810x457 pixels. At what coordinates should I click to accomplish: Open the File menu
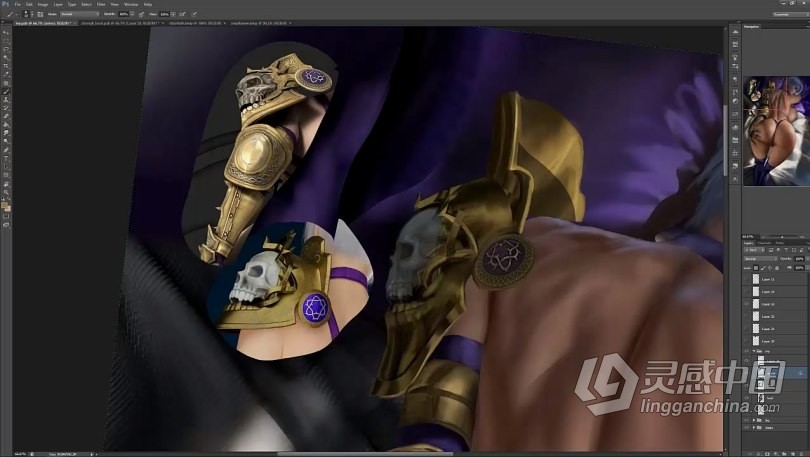(18, 4)
